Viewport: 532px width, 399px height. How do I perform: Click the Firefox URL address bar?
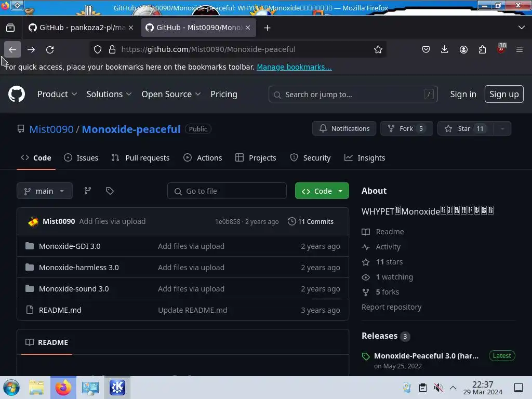(x=237, y=49)
